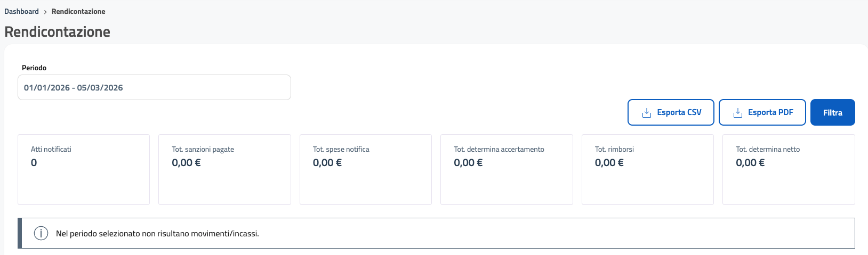The width and height of the screenshot is (868, 255).
Task: Click the Rendicontazione page heading
Action: coord(58,32)
